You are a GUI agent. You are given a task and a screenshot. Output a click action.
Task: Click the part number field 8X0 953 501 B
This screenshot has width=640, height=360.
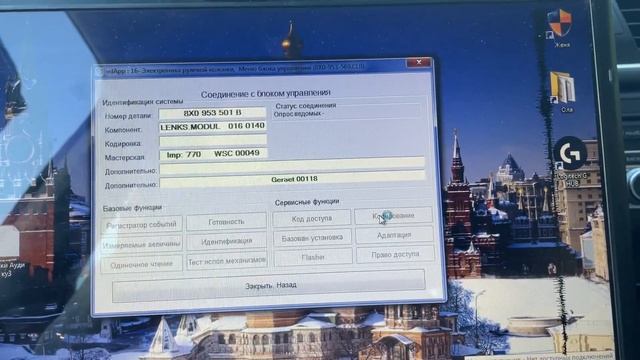(x=212, y=113)
